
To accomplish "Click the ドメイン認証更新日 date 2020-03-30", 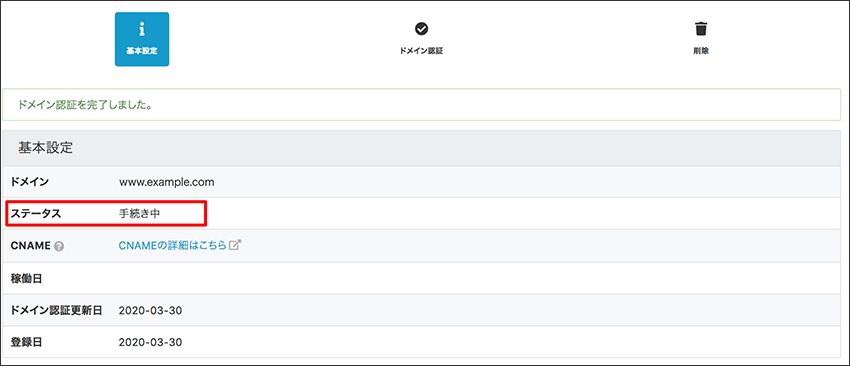I will [x=150, y=311].
